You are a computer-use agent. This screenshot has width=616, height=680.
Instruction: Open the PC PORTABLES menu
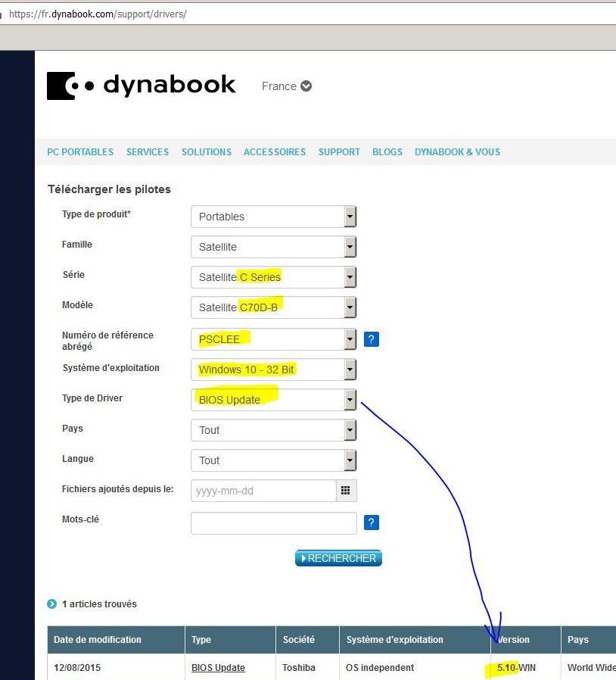pyautogui.click(x=80, y=151)
